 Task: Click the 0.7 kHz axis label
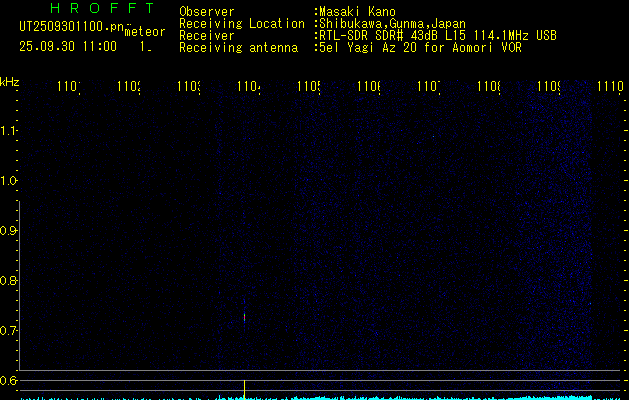[8, 331]
